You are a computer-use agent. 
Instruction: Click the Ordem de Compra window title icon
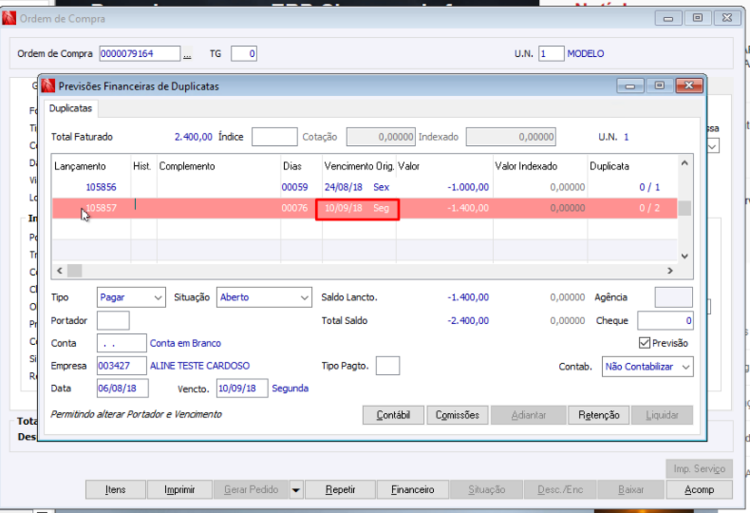pos(9,18)
